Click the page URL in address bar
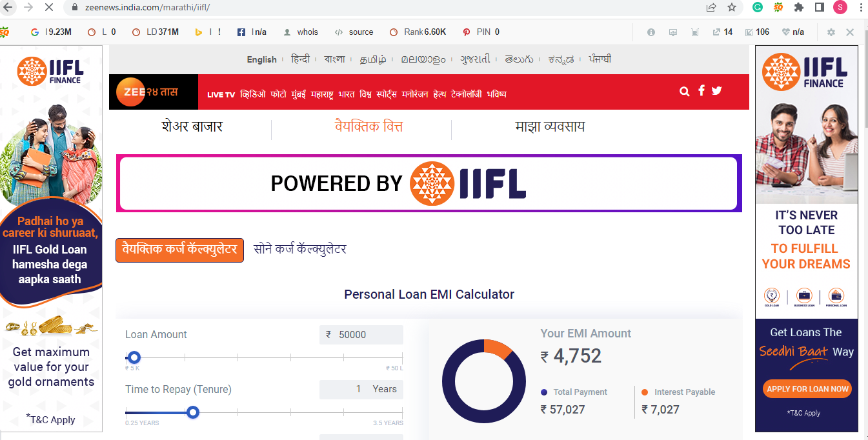This screenshot has height=440, width=868. [147, 8]
